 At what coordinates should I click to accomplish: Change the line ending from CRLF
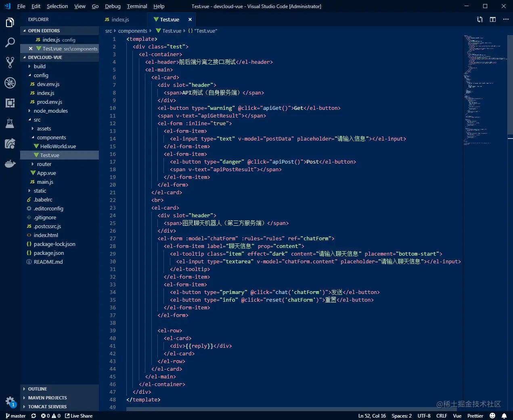point(442,416)
